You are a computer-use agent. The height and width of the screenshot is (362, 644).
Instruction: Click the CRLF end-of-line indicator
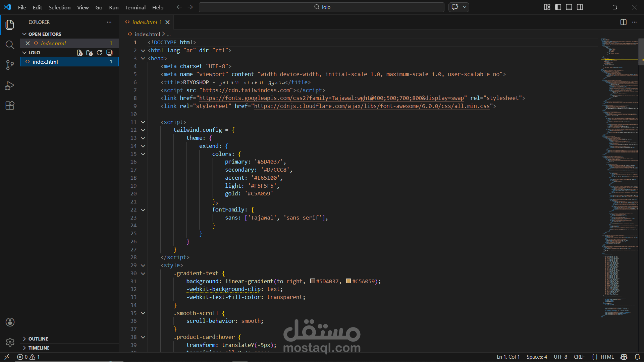579,357
